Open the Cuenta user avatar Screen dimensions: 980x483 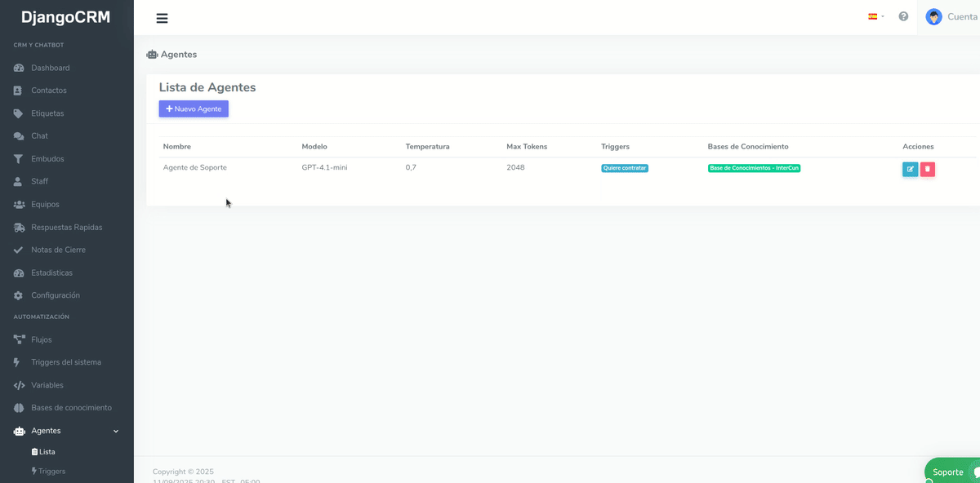coord(933,16)
